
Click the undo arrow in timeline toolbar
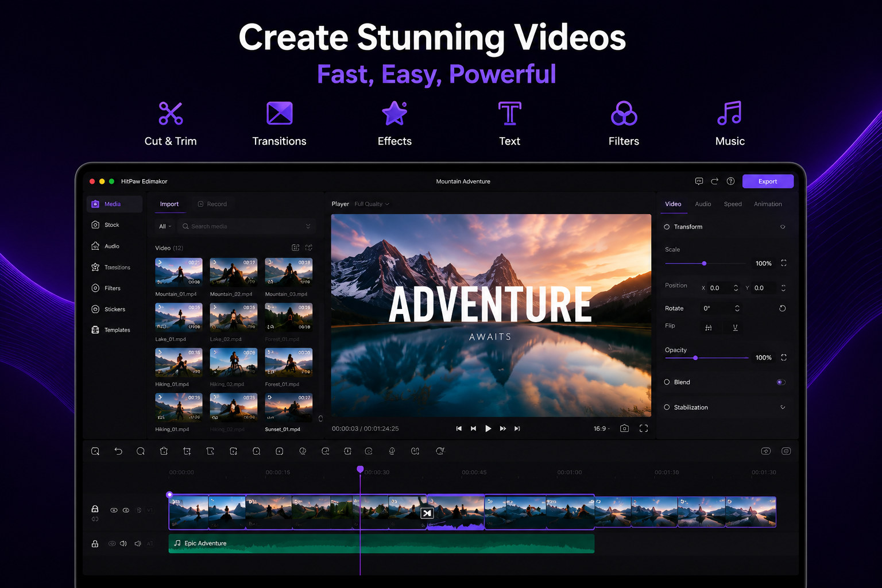pos(118,451)
